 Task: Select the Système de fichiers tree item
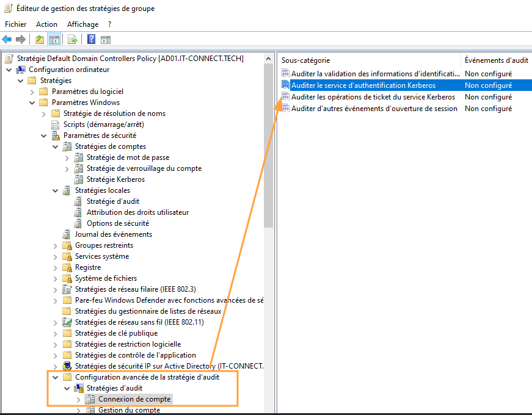click(x=106, y=278)
